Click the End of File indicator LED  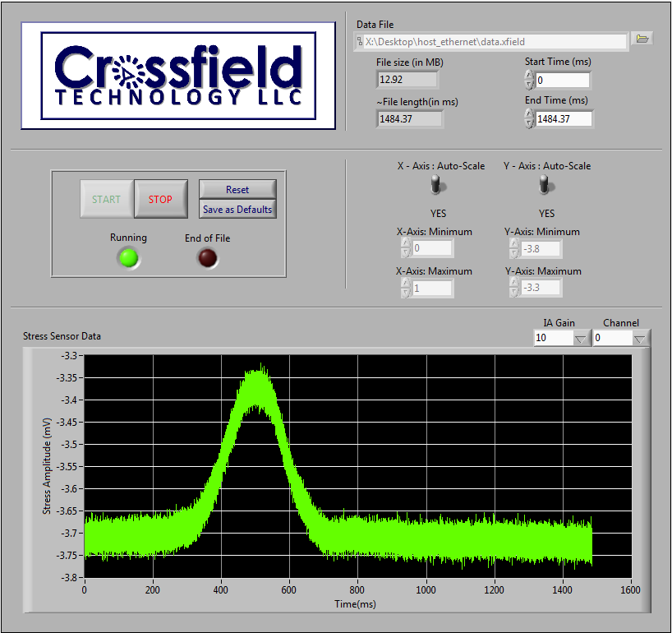pos(207,258)
